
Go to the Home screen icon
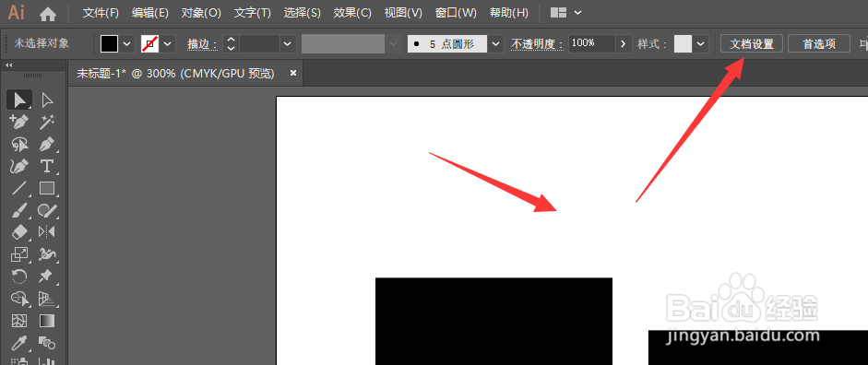click(48, 13)
